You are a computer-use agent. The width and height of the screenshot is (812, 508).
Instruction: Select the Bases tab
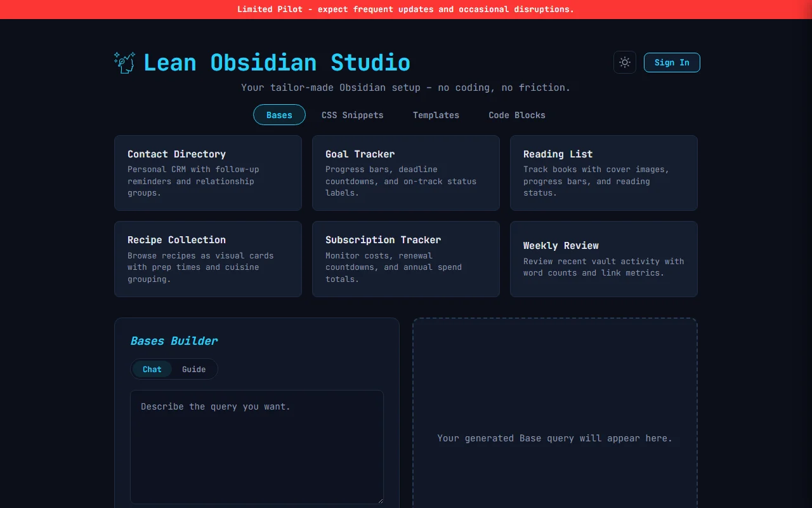tap(279, 115)
